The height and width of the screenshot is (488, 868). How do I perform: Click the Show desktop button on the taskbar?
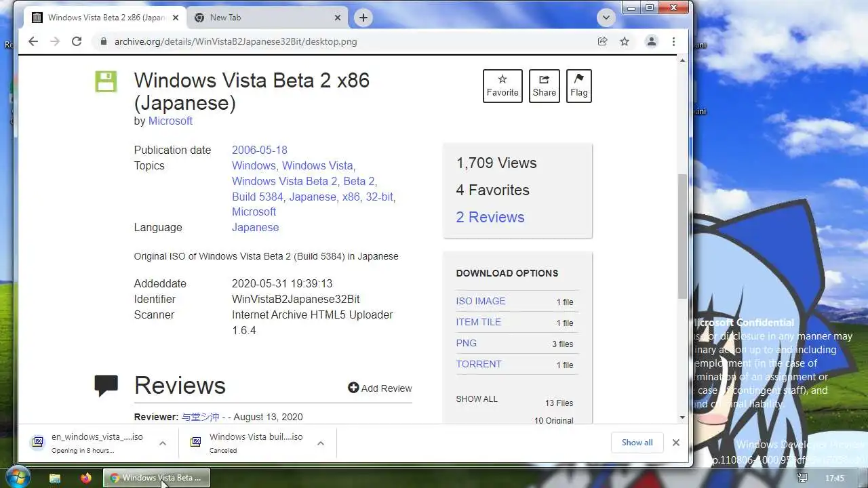(x=863, y=478)
